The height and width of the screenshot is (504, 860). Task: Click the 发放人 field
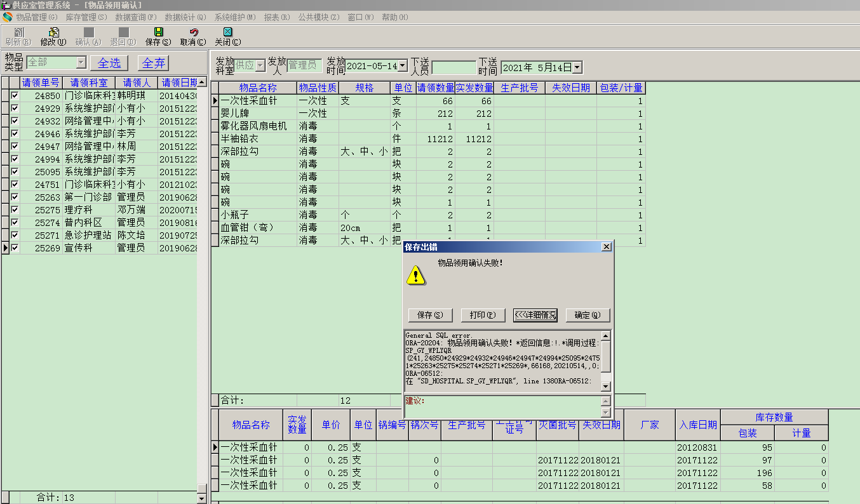305,65
